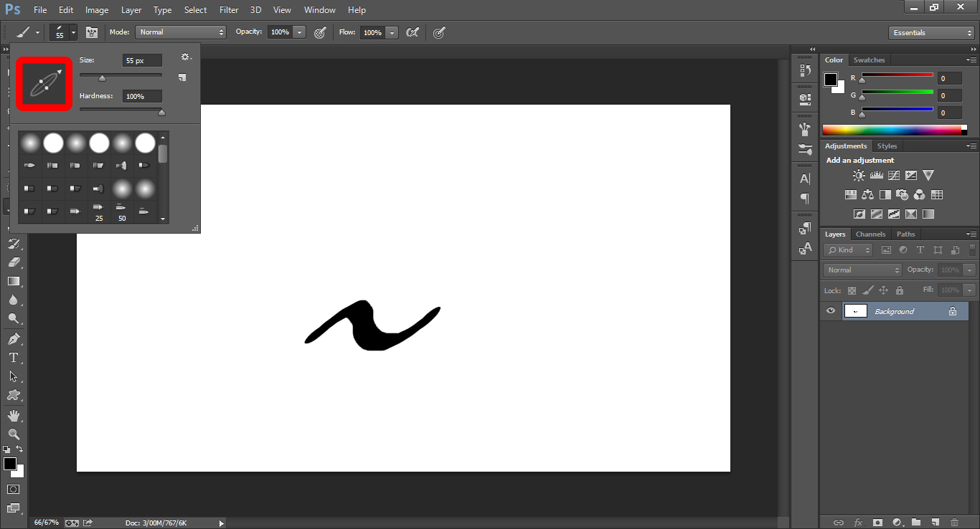Viewport: 980px width, 529px height.
Task: Add a Color Balance adjustment
Action: [868, 194]
